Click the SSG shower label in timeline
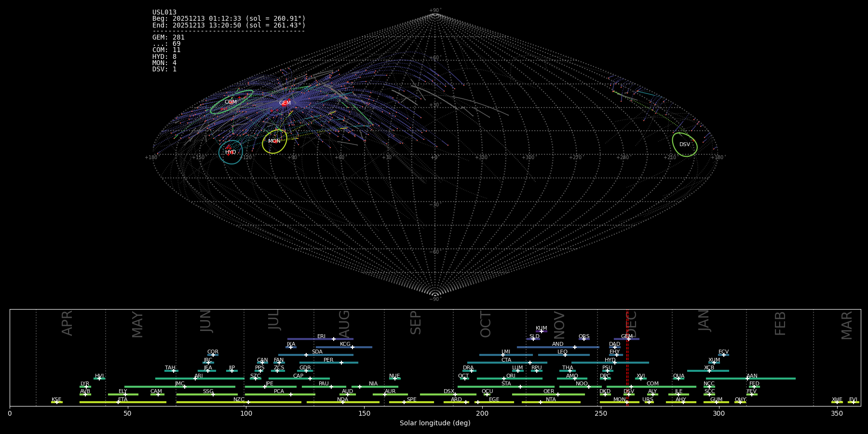The height and width of the screenshot is (434, 868). 208,392
